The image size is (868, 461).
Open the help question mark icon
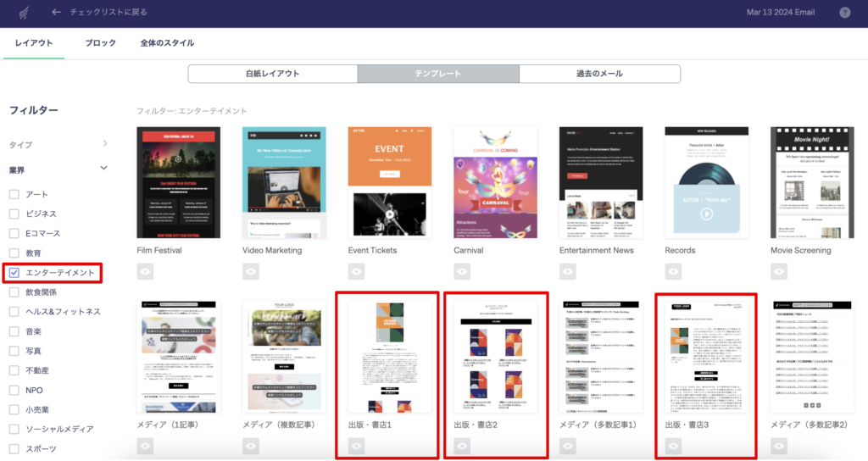[844, 13]
